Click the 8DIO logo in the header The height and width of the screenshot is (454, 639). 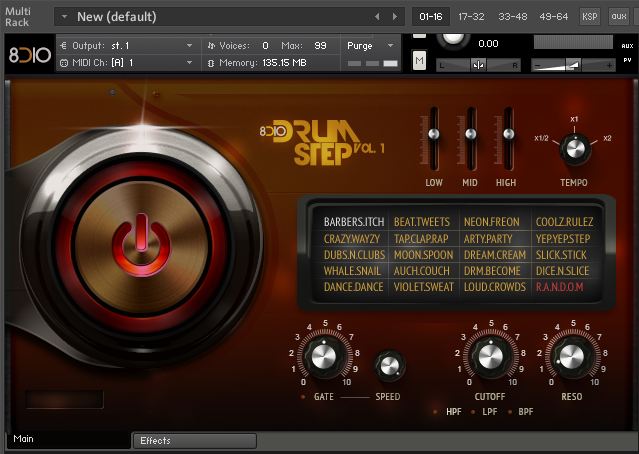tap(30, 55)
